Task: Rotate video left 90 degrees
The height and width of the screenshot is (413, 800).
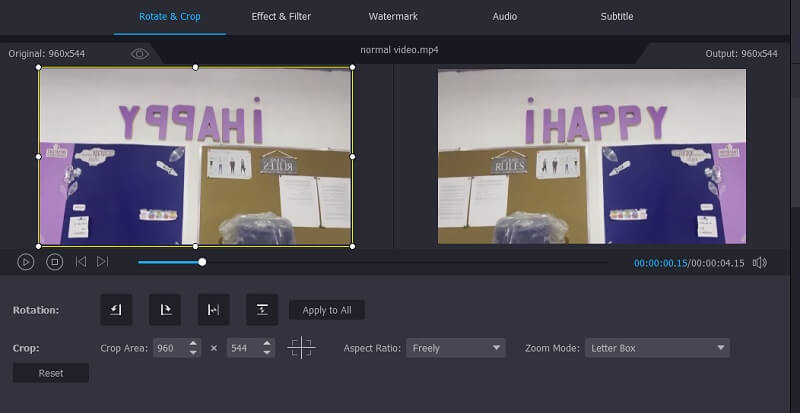Action: point(116,310)
